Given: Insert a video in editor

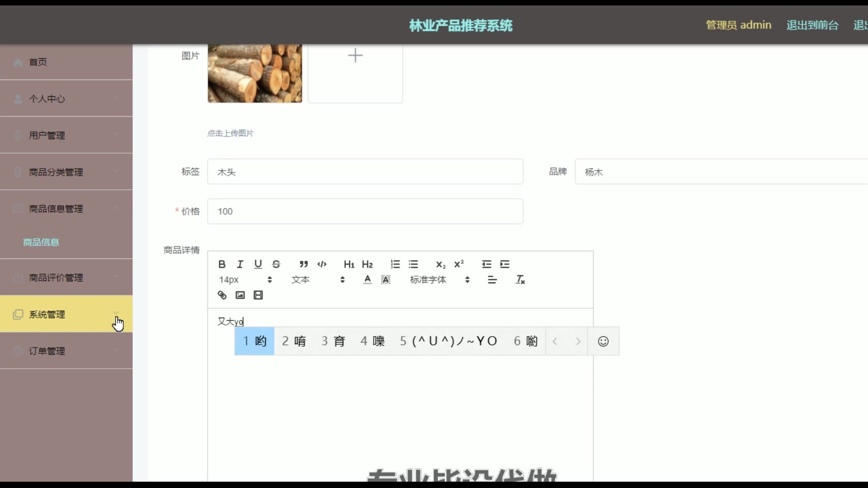Looking at the screenshot, I should point(258,295).
